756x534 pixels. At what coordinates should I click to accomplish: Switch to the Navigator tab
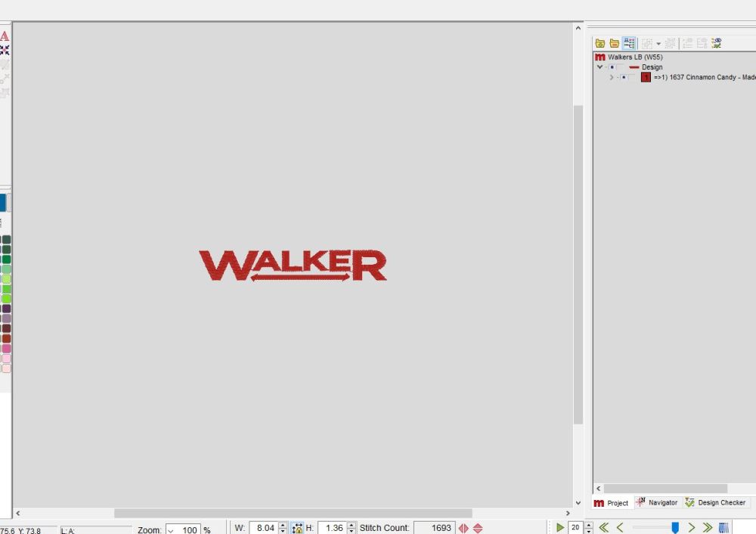coord(657,503)
